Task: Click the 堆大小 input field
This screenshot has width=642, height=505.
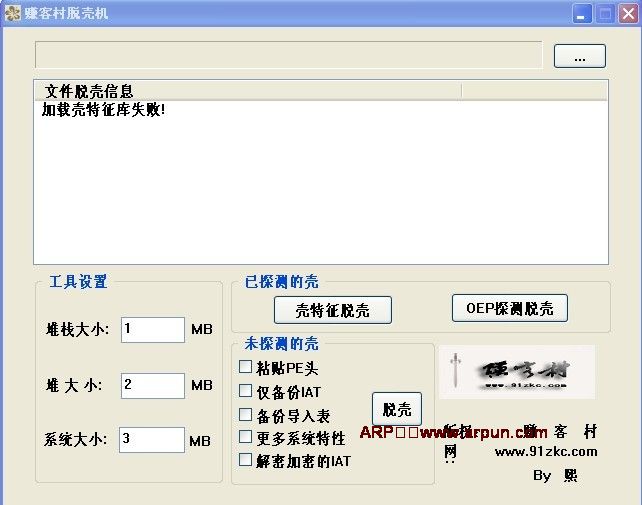Action: 153,385
